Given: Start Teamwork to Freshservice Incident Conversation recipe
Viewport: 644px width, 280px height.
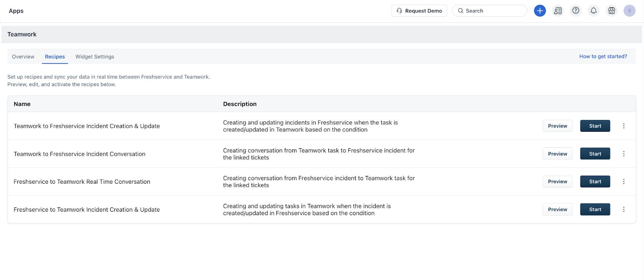Looking at the screenshot, I should point(595,154).
